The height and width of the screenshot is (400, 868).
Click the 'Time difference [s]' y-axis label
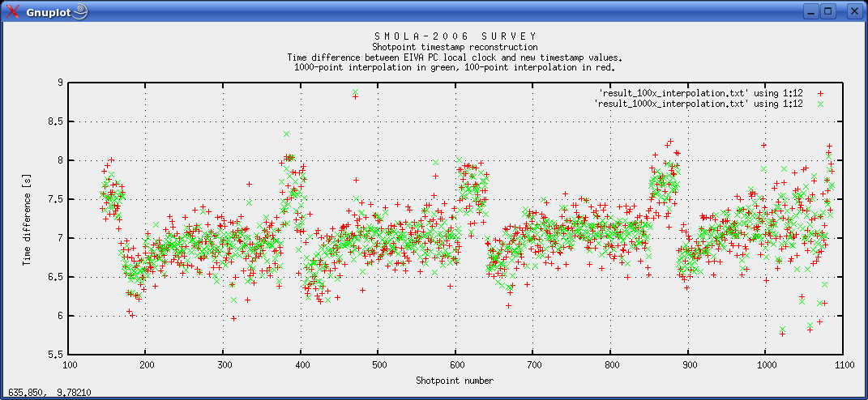click(27, 218)
